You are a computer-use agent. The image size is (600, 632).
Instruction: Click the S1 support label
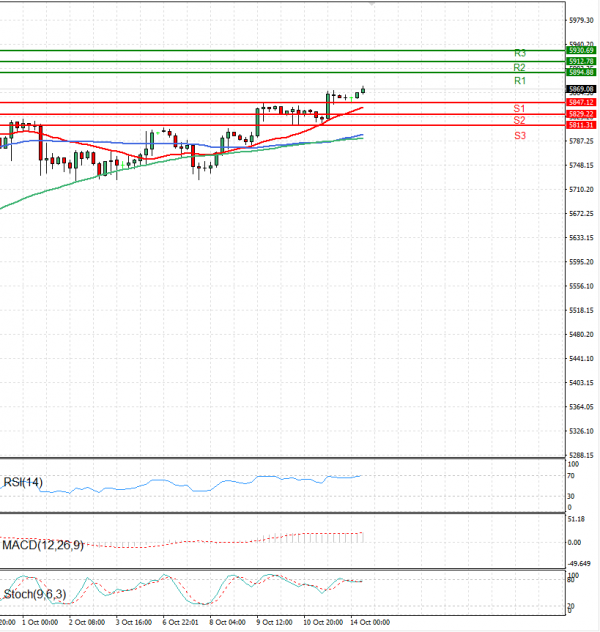click(519, 108)
